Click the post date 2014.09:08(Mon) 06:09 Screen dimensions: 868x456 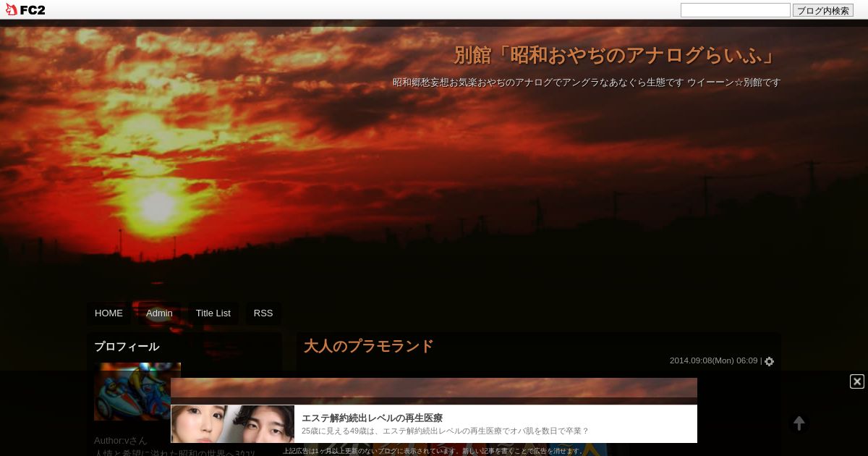(x=713, y=360)
